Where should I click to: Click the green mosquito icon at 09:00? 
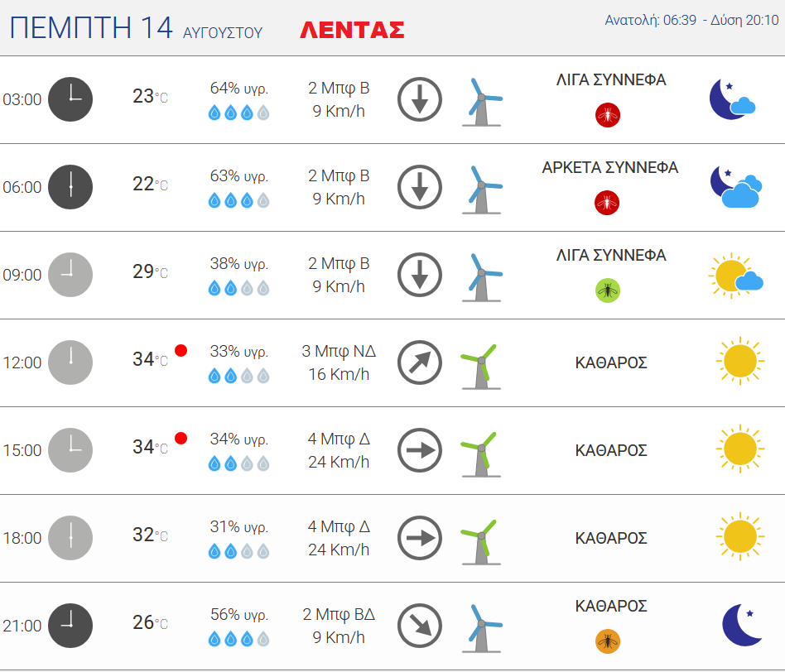tap(608, 290)
